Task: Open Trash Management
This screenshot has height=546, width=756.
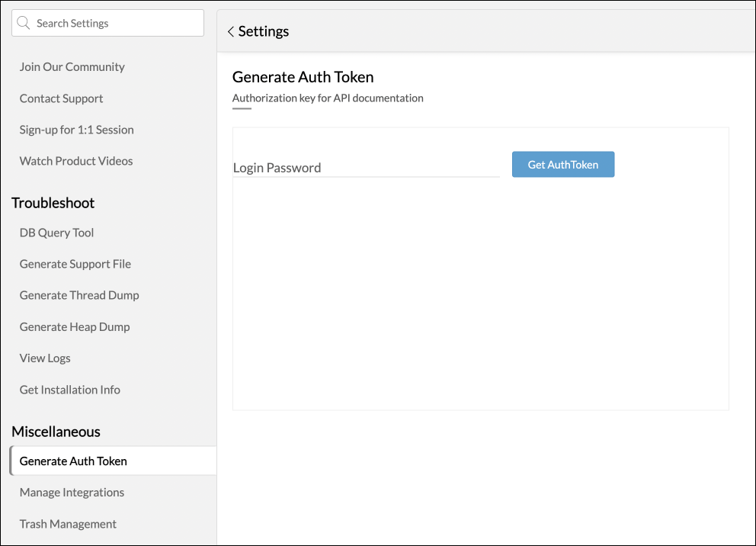Action: (68, 524)
